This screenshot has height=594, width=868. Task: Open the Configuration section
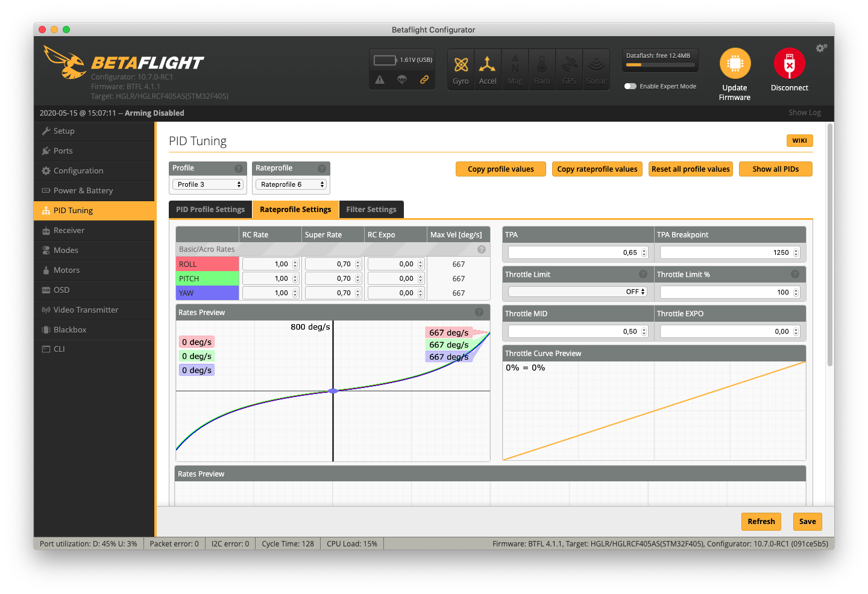coord(94,170)
